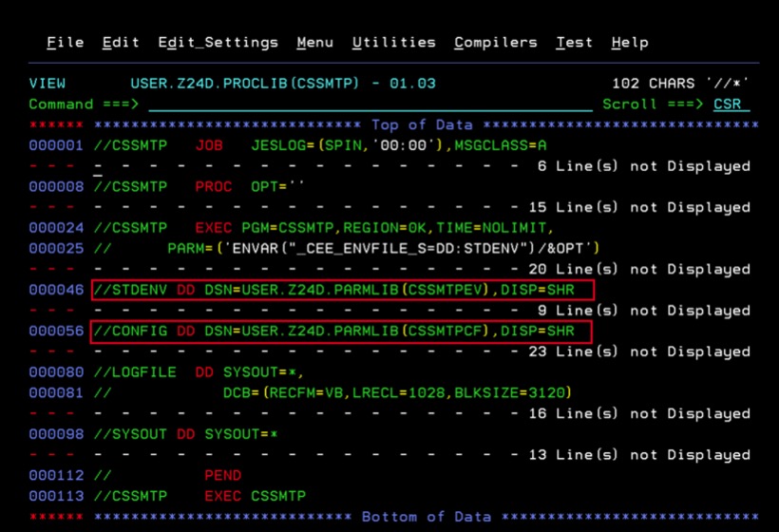Click line number 000113
The image size is (779, 532).
tap(56, 496)
